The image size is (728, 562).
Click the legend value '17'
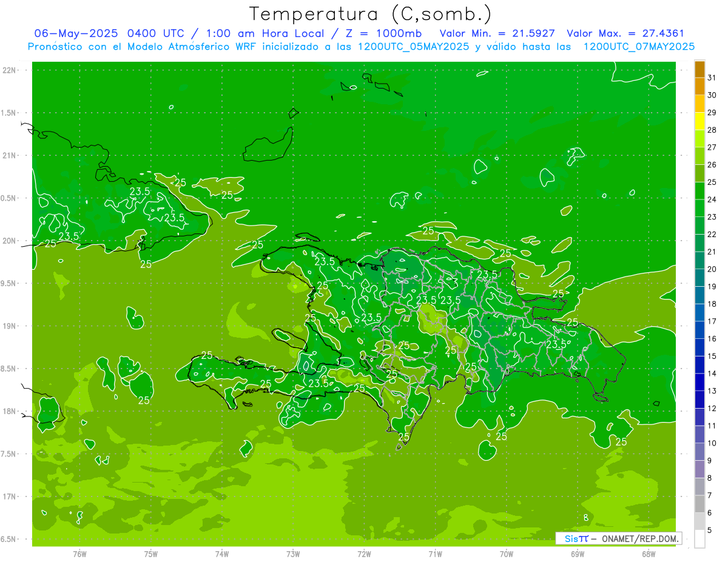[x=712, y=321]
